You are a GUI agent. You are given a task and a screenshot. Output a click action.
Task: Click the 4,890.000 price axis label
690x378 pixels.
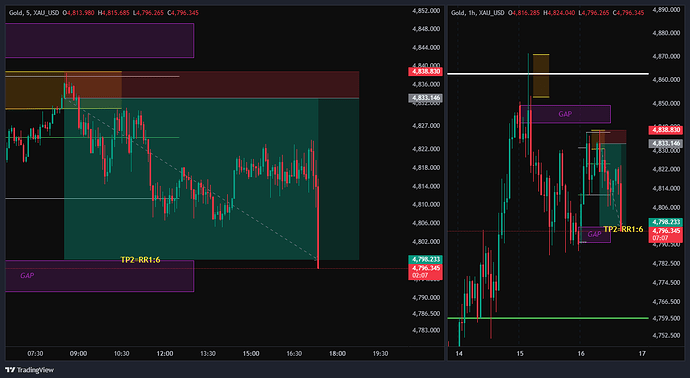(666, 9)
